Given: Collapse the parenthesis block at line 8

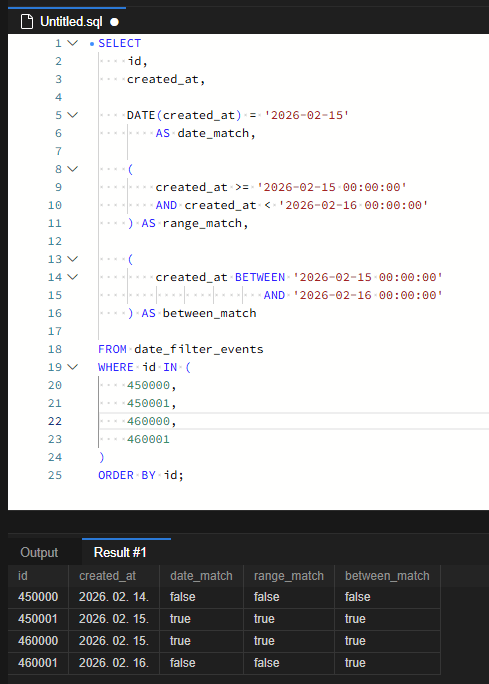Looking at the screenshot, I should (72, 169).
